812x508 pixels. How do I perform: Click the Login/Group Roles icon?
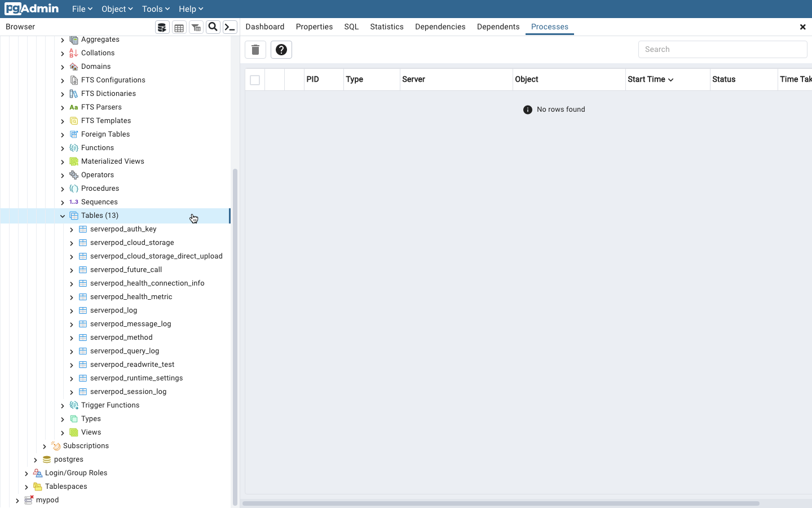pyautogui.click(x=38, y=473)
